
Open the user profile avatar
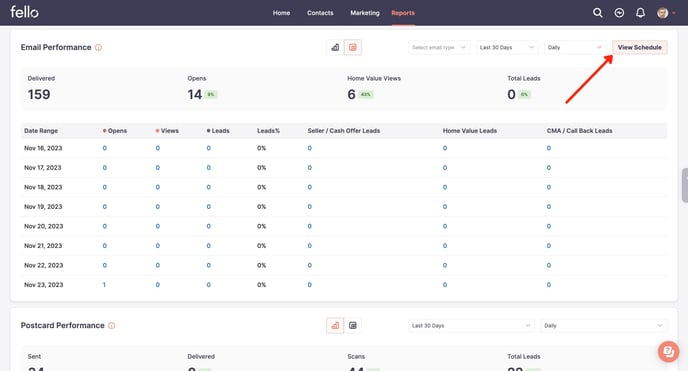[x=662, y=13]
